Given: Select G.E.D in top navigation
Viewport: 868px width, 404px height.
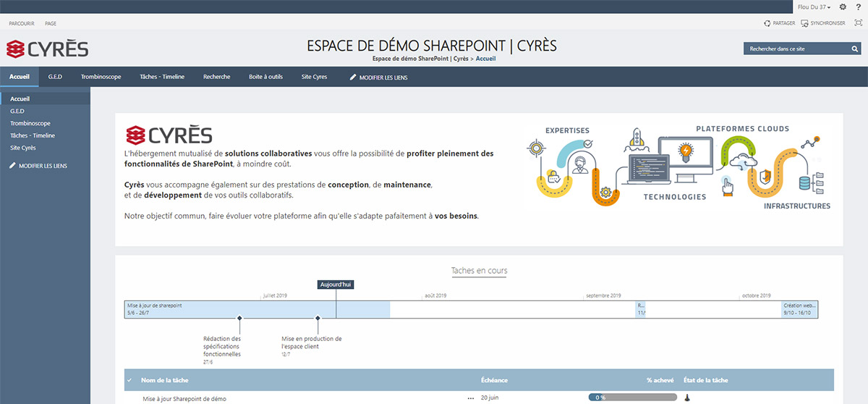Looking at the screenshot, I should click(56, 77).
